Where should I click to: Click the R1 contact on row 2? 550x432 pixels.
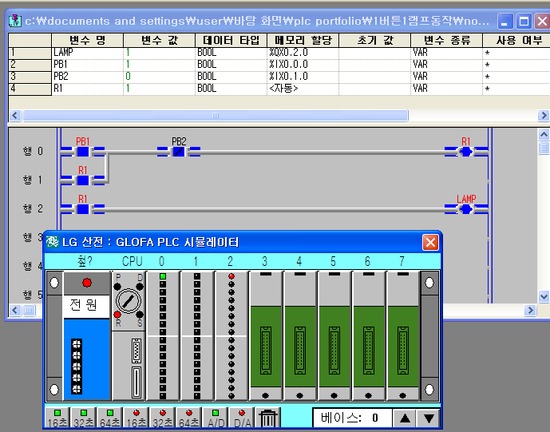click(x=83, y=209)
